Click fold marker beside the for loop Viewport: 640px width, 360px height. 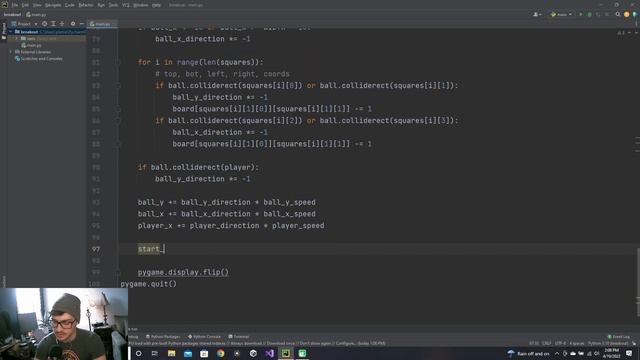(118, 62)
